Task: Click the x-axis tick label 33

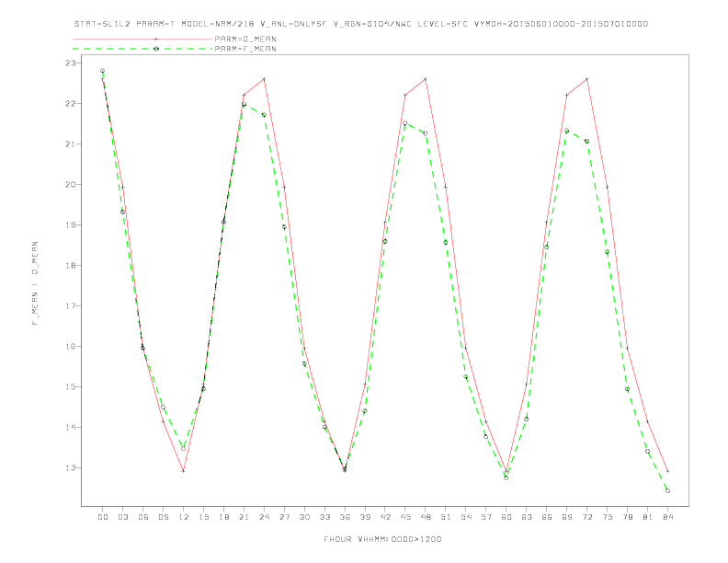Action: (324, 517)
